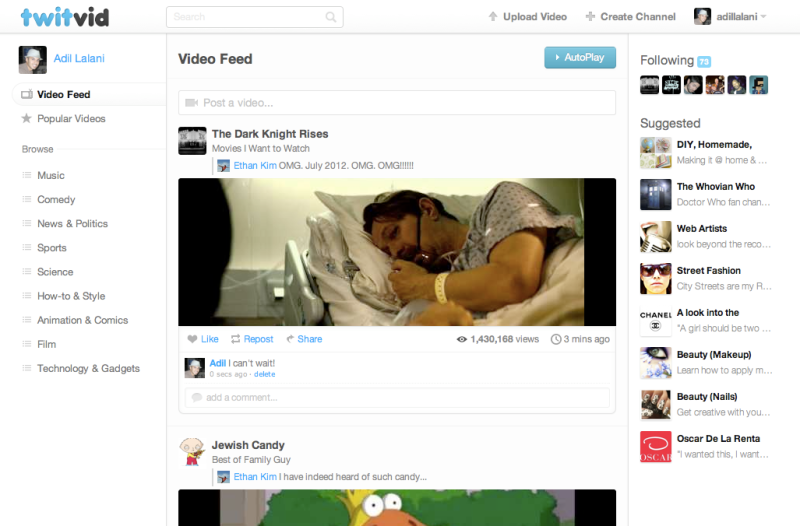This screenshot has width=800, height=526.
Task: Open Best of Family Guy channel
Action: 251,460
